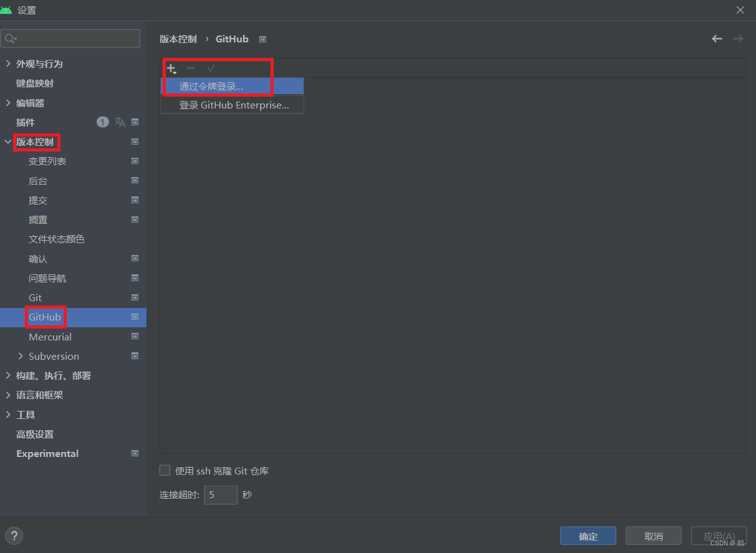Click the project icon beside Experimental
Screen dimensions: 756x553
click(135, 453)
